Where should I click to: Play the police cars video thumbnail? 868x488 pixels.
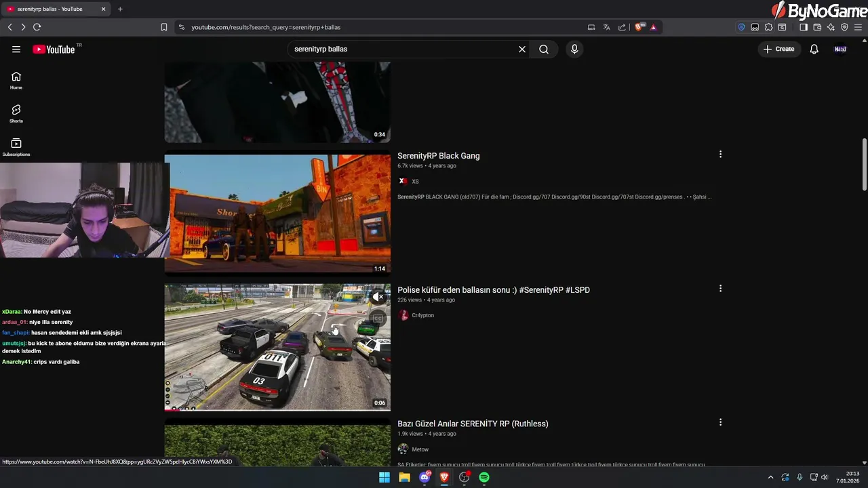pyautogui.click(x=277, y=347)
